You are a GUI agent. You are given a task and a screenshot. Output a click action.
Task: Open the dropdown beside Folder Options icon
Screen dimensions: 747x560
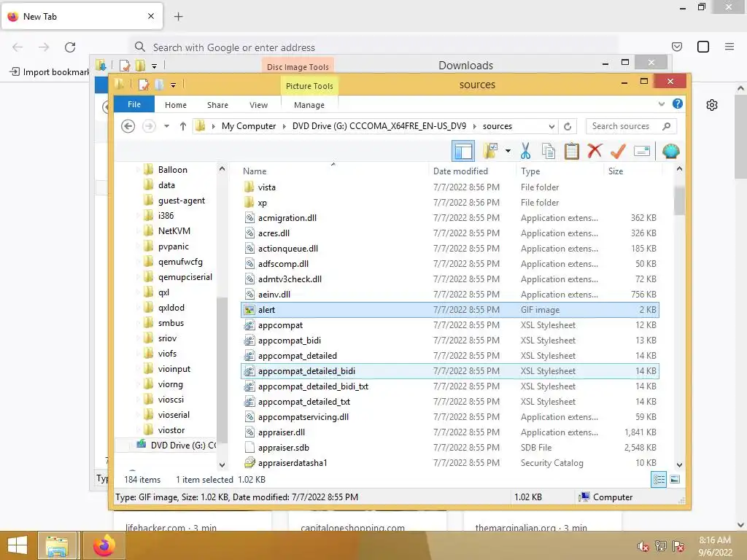tap(508, 152)
